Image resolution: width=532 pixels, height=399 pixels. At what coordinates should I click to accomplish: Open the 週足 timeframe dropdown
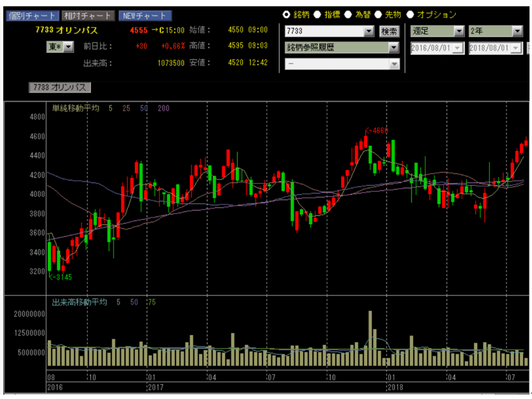pyautogui.click(x=459, y=30)
